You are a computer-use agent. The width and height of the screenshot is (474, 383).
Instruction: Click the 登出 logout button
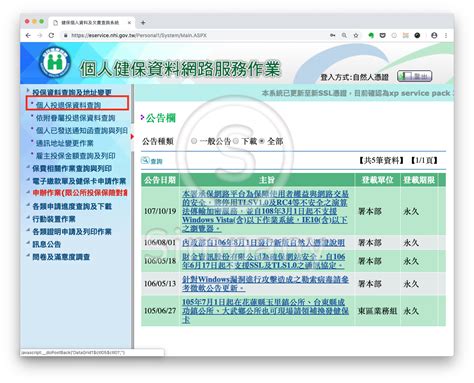coord(414,76)
